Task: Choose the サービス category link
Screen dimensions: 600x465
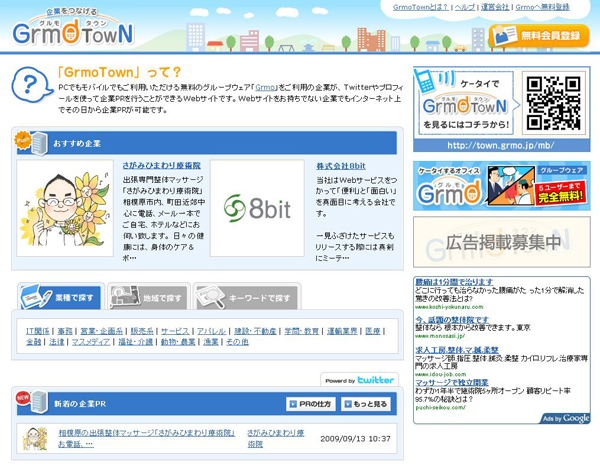Action: pos(175,331)
